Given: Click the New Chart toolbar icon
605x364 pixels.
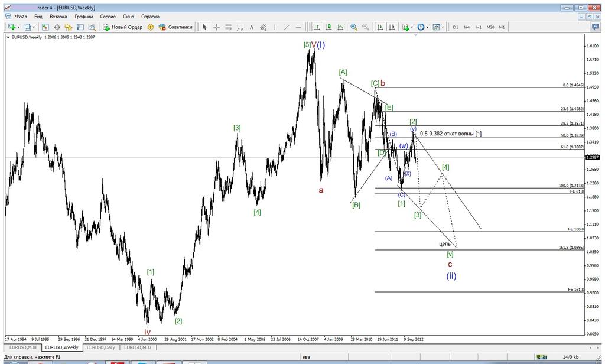Looking at the screenshot, I should click(x=11, y=27).
